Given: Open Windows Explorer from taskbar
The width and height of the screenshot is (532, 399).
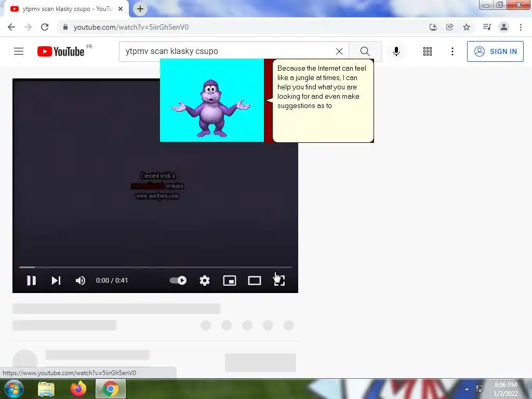Looking at the screenshot, I should click(x=46, y=389).
